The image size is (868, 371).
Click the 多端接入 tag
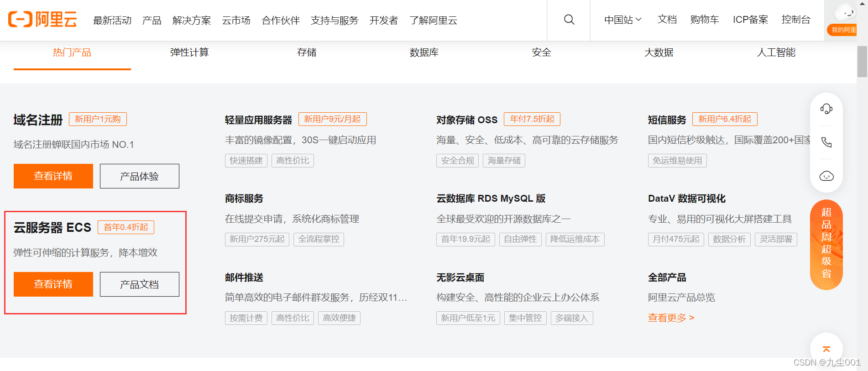pyautogui.click(x=572, y=318)
